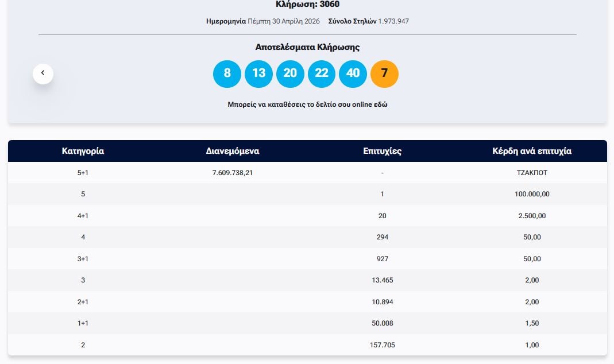Click the orange Joker ball number 7

click(x=384, y=73)
